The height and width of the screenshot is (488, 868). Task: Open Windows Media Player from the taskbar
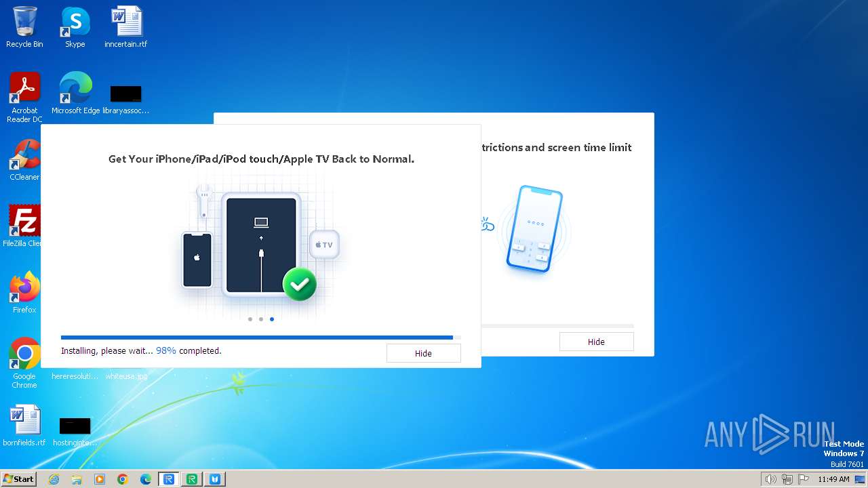(x=100, y=479)
